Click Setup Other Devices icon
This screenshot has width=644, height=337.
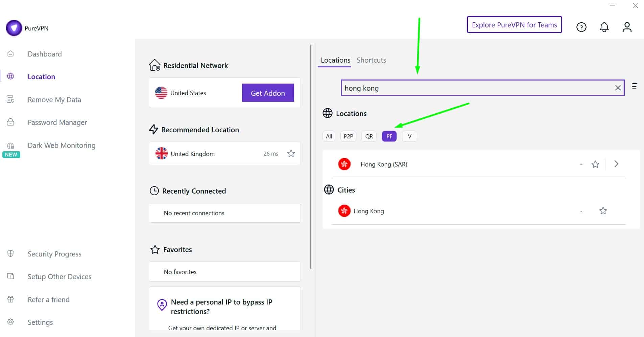(10, 276)
